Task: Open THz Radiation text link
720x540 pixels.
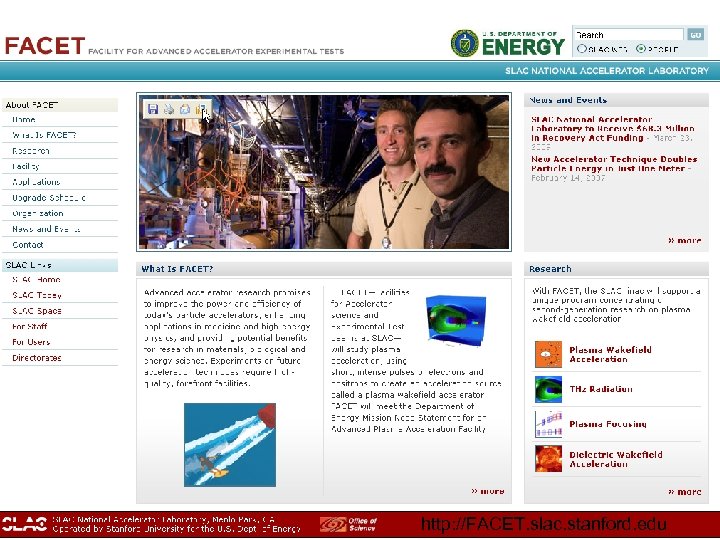Action: tap(601, 389)
